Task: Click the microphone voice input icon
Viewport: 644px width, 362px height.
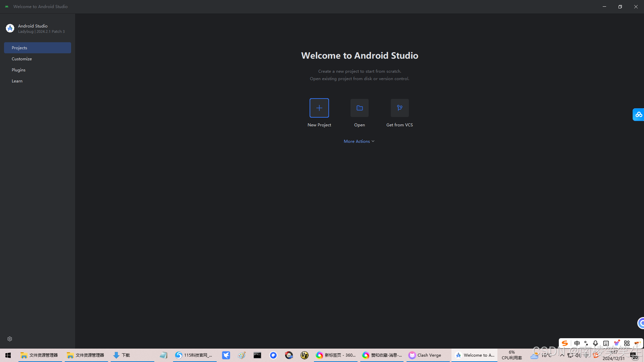Action: tap(595, 343)
